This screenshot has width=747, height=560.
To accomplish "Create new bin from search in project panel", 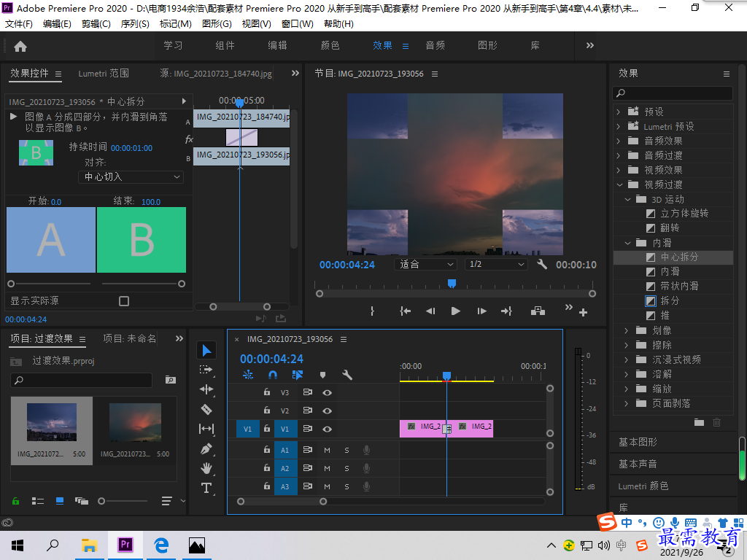I will click(x=170, y=379).
